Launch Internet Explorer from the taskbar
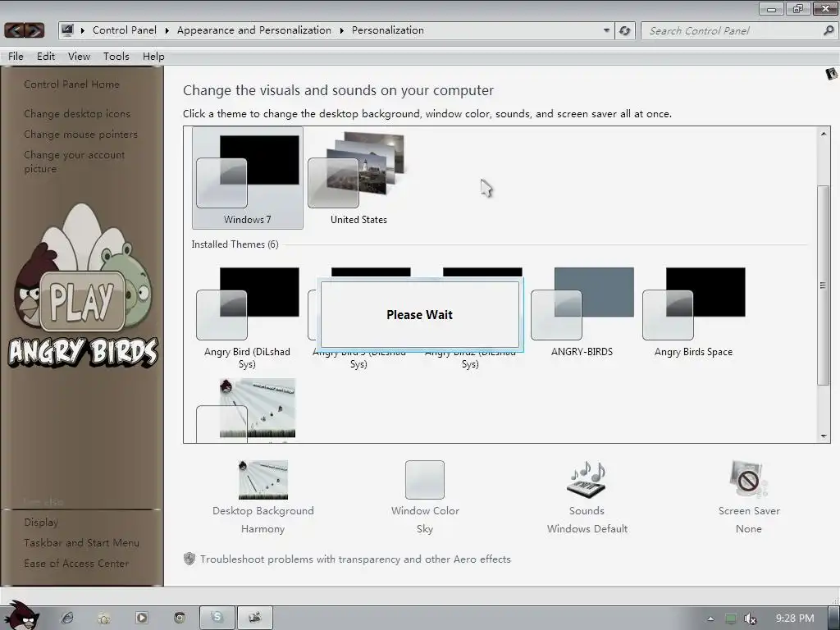840x630 pixels. pyautogui.click(x=67, y=618)
